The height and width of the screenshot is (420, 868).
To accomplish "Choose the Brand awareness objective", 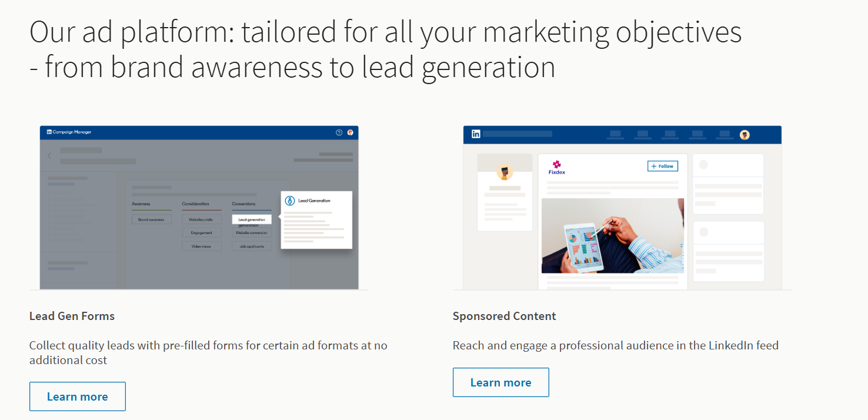I will tap(151, 219).
